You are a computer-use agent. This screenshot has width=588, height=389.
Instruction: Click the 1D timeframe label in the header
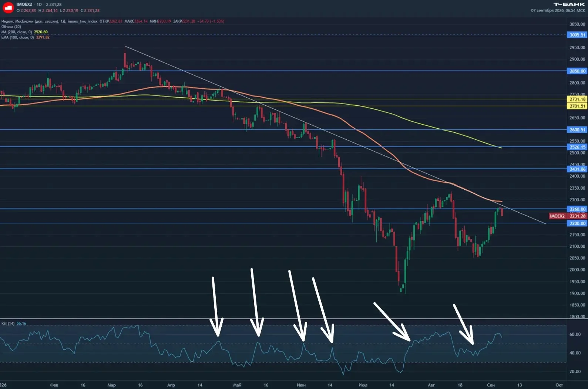click(39, 4)
